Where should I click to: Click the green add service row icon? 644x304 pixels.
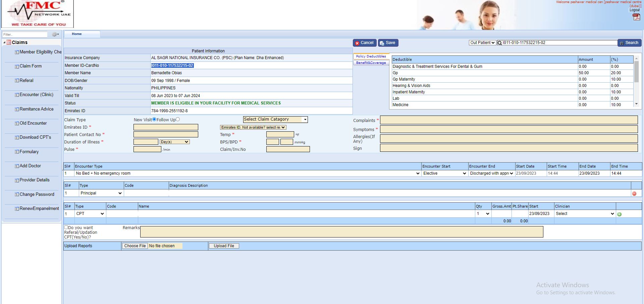click(x=619, y=214)
